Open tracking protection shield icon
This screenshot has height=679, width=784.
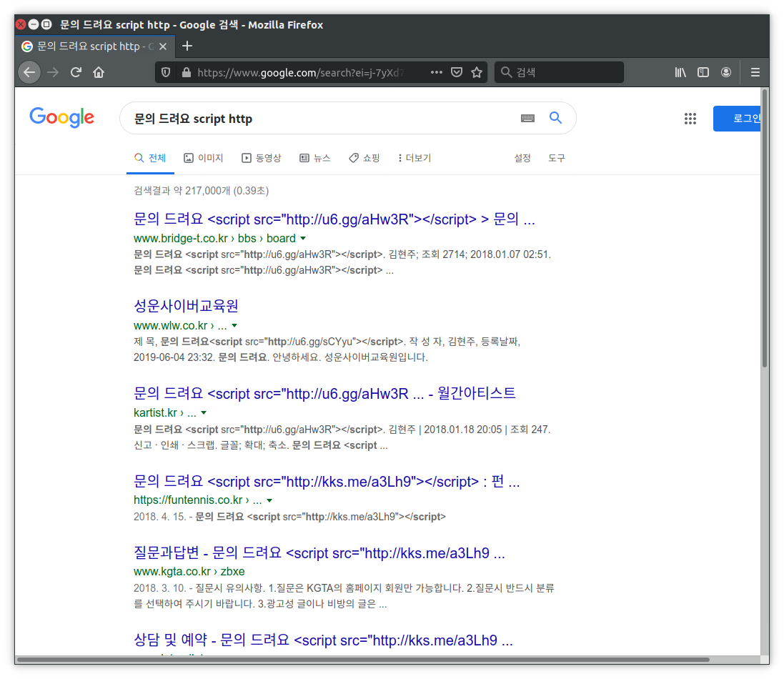166,72
